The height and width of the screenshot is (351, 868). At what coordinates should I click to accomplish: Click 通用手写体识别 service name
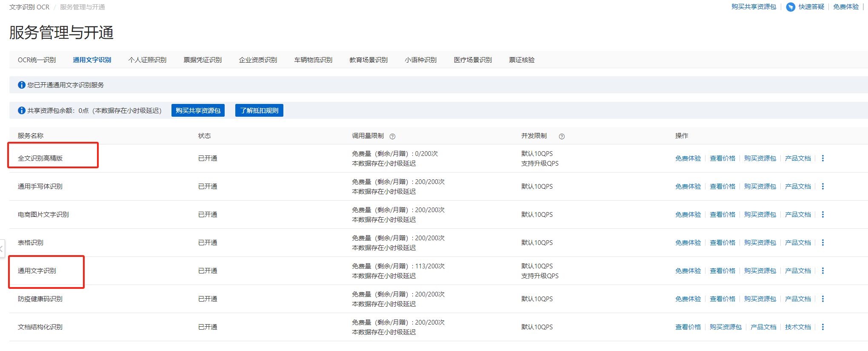40,186
